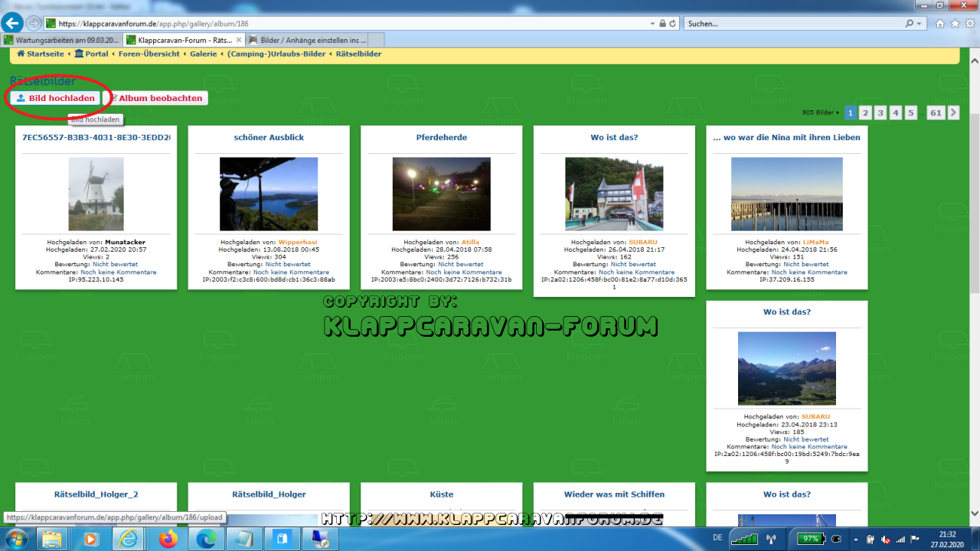Click the browser back arrow button

[12, 23]
